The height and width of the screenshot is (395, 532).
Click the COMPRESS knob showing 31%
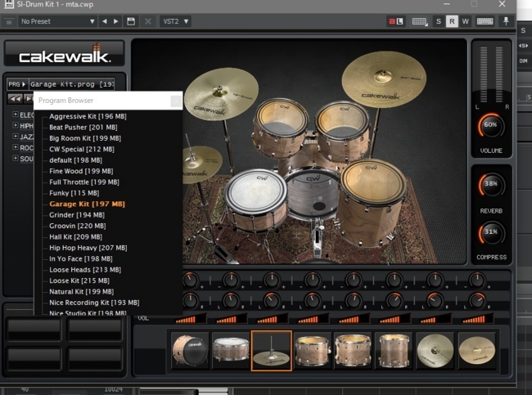491,233
